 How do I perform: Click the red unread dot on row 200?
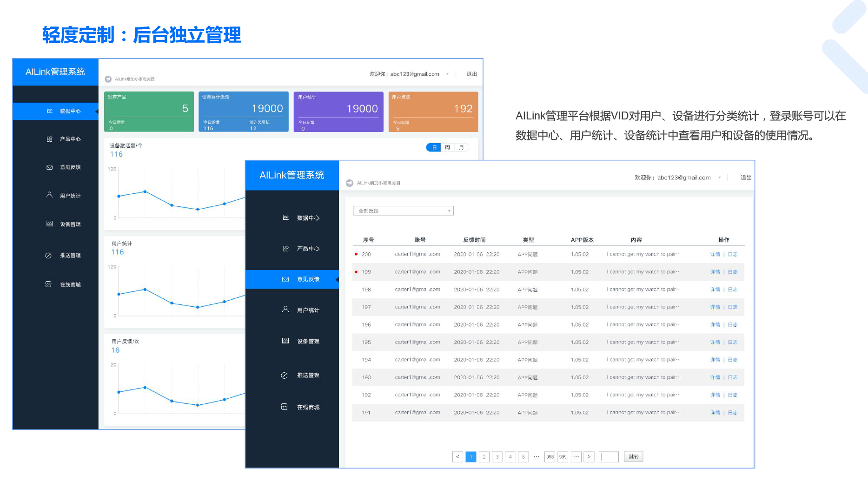pos(356,254)
